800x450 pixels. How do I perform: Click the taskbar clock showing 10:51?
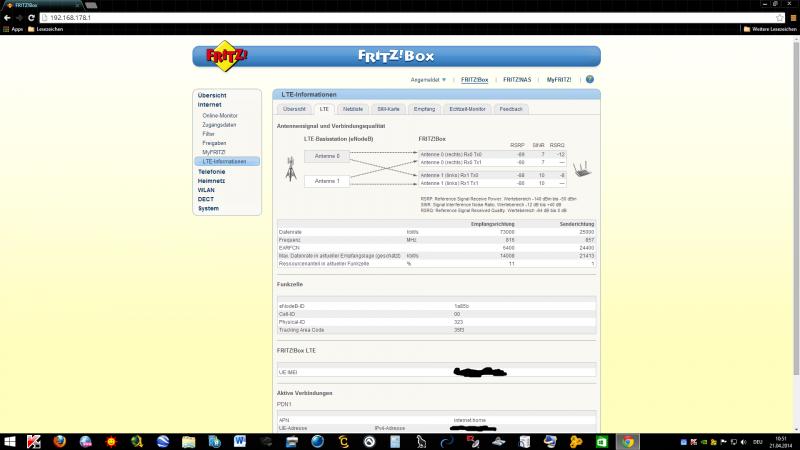781,442
